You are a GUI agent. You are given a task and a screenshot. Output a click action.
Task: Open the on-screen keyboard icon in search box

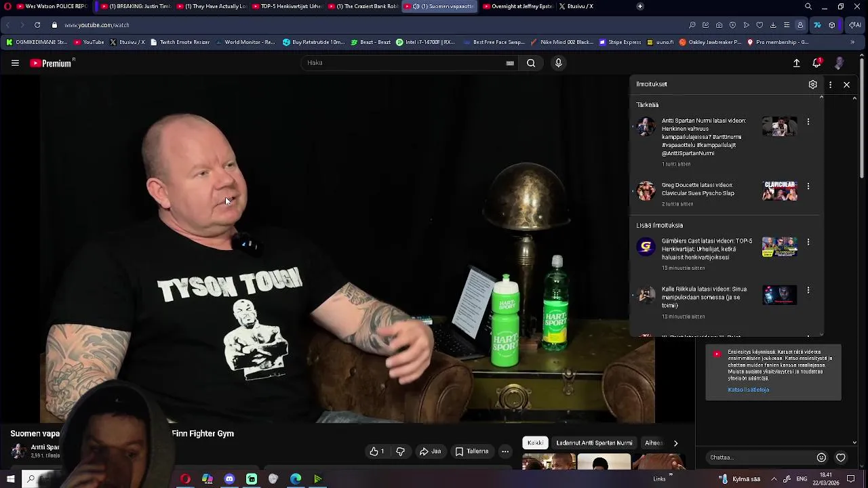pyautogui.click(x=510, y=63)
